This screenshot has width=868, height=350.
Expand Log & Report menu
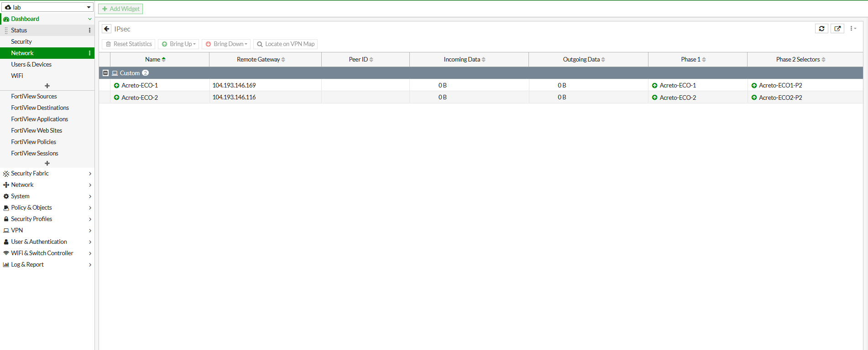click(47, 265)
